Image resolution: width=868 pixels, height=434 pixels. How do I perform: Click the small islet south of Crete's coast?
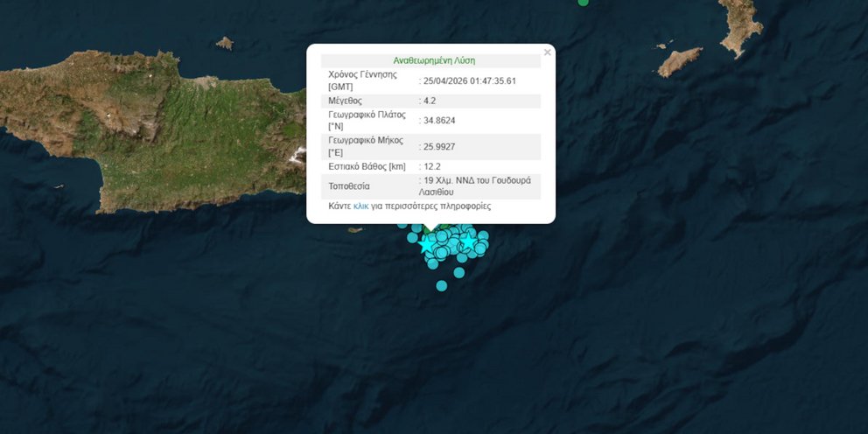coord(354,230)
